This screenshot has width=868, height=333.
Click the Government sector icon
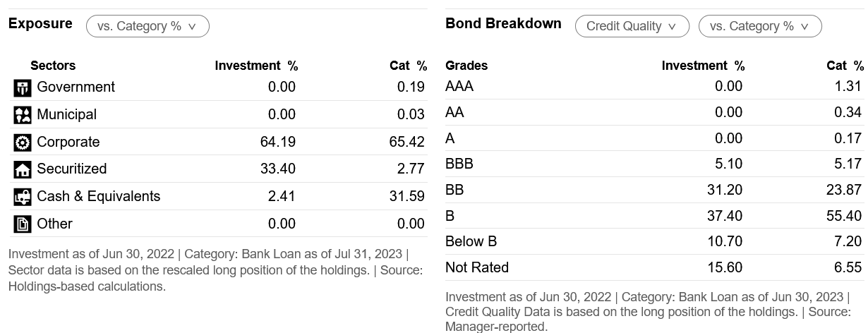click(23, 87)
